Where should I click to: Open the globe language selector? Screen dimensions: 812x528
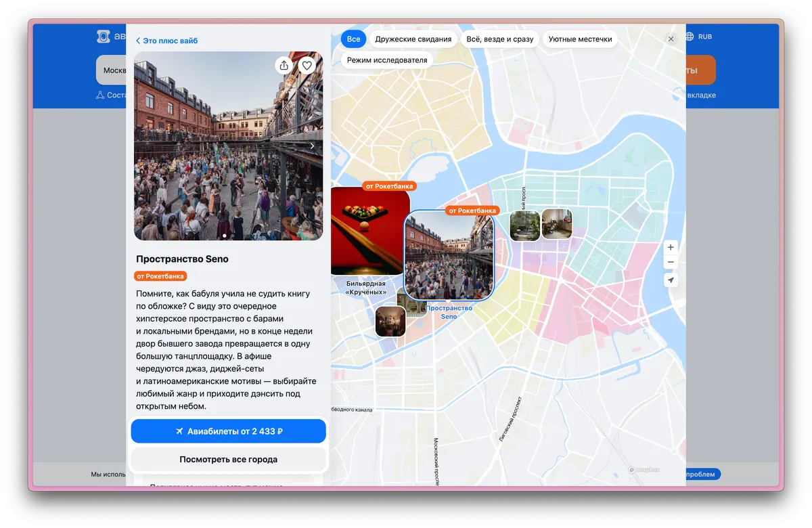pos(690,37)
